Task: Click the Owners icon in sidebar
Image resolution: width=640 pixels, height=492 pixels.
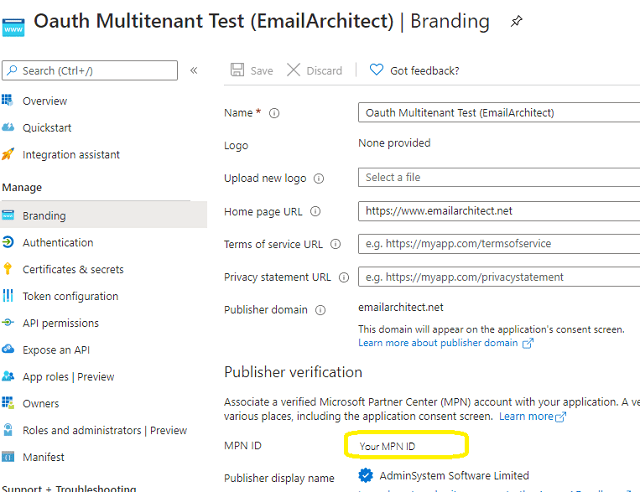Action: (8, 403)
